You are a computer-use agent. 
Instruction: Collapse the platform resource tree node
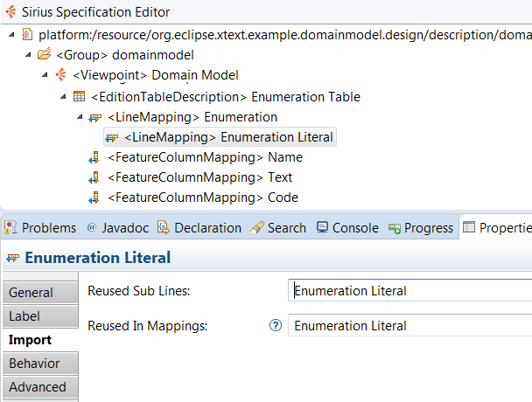pyautogui.click(x=10, y=35)
